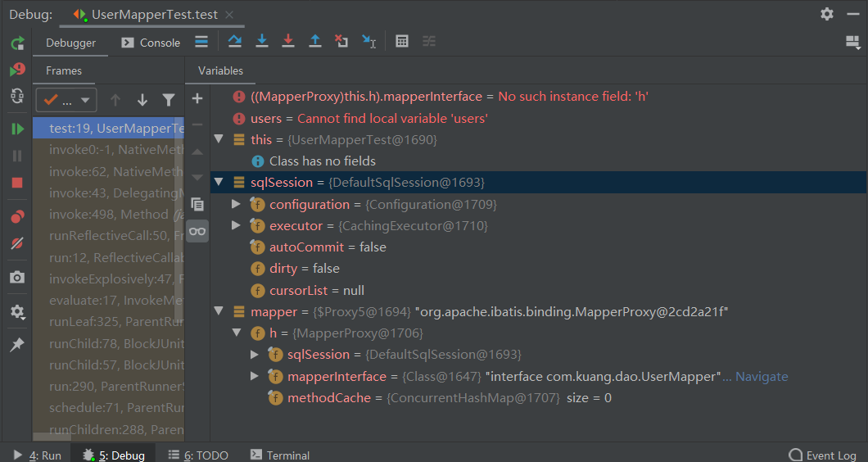Open Debug tool window settings gear
The height and width of the screenshot is (462, 868).
(x=827, y=14)
